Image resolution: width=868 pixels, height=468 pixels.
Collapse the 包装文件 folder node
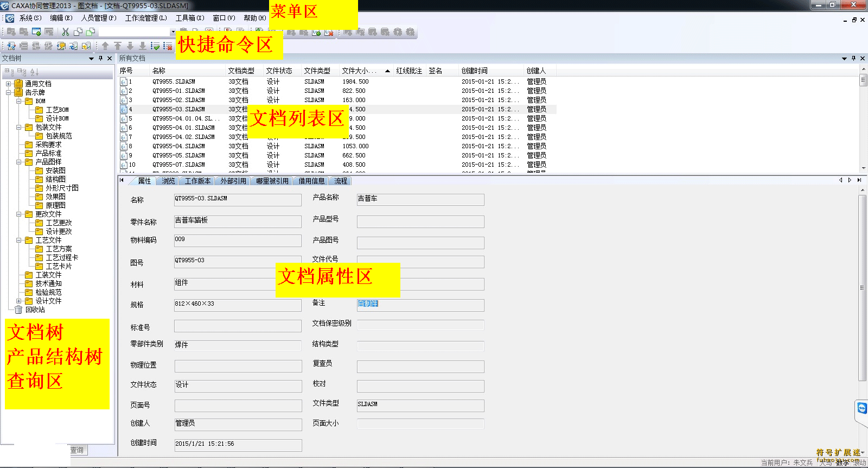click(x=18, y=127)
